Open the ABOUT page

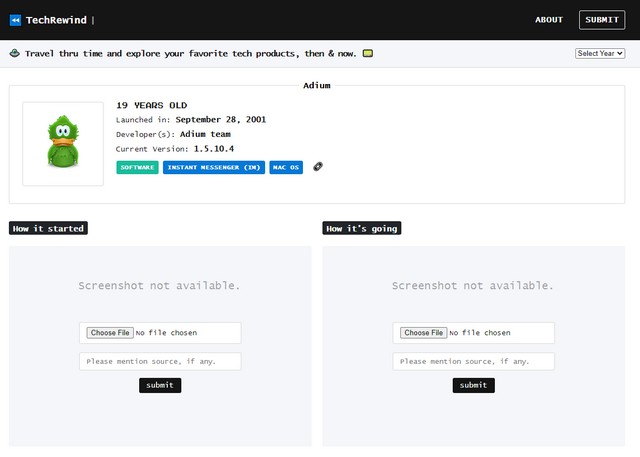[x=549, y=20]
